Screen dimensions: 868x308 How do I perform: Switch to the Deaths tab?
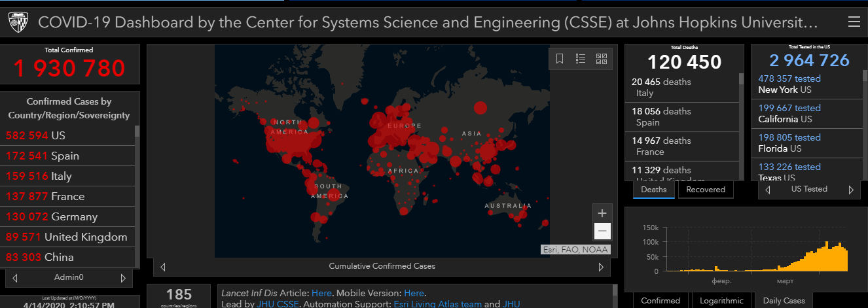pyautogui.click(x=654, y=190)
